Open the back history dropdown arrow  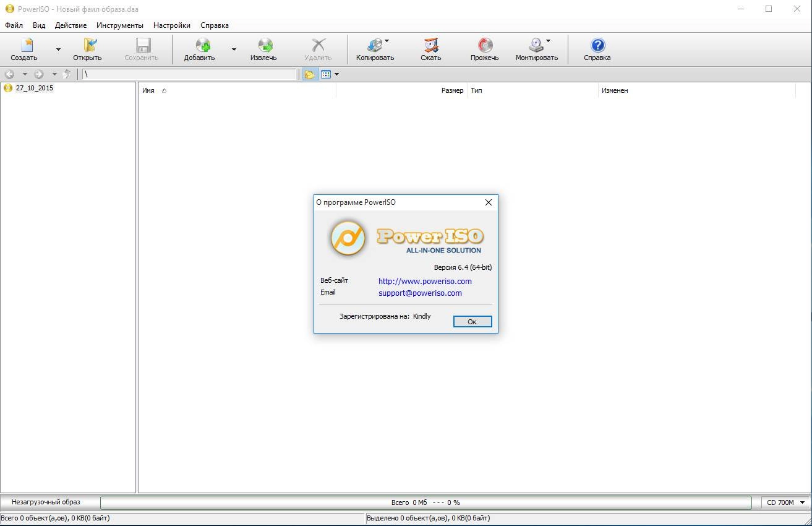25,74
